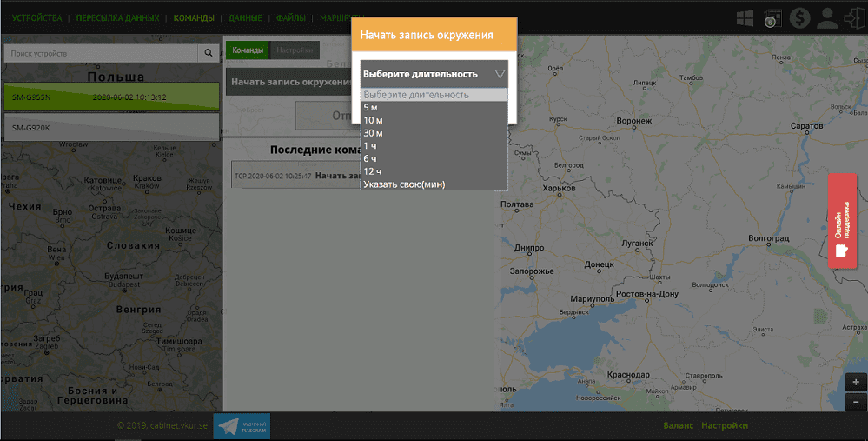Viewport: 868px width, 441px height.
Task: Open the Устройства menu item
Action: point(37,17)
